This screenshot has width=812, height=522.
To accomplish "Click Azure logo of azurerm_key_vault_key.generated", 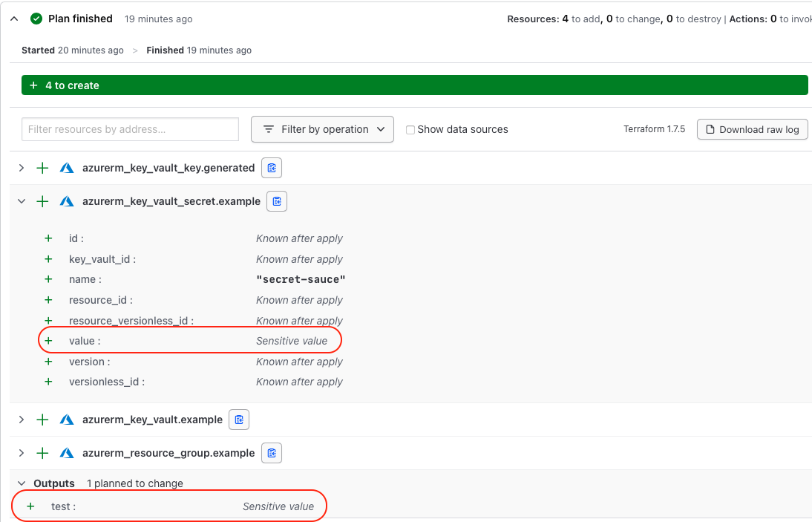I will tap(67, 168).
